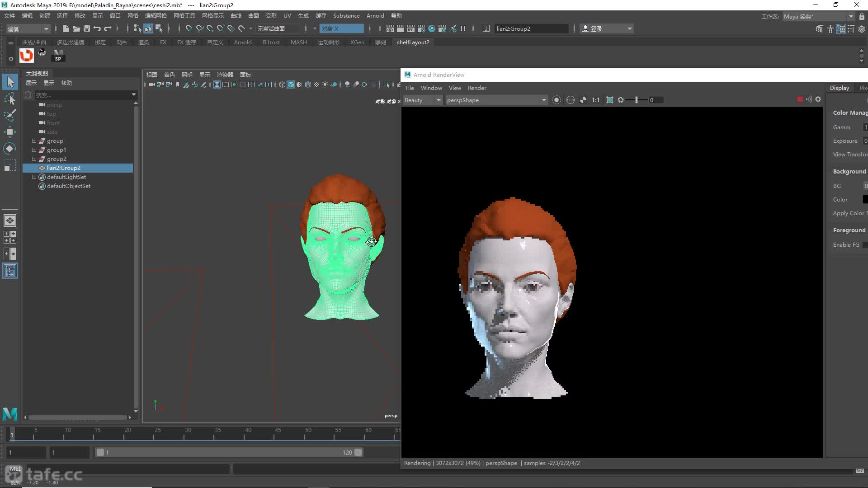
Task: Open the 着色 viewport menu
Action: pos(169,75)
